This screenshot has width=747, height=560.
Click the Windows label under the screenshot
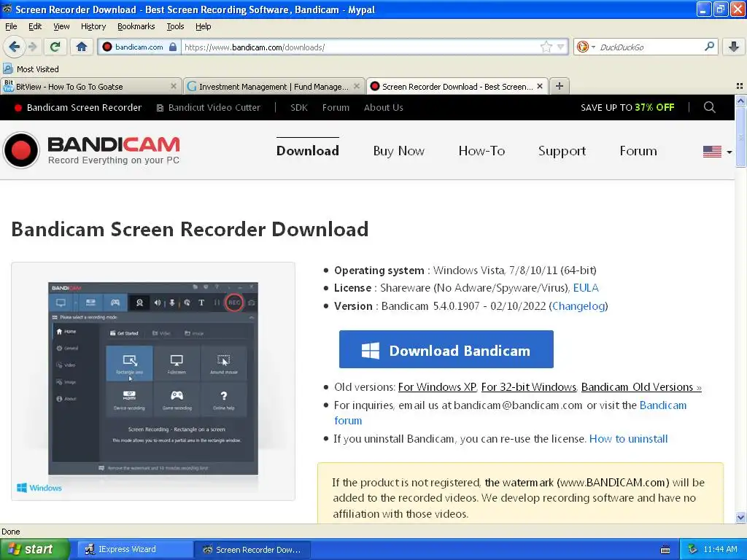[39, 488]
